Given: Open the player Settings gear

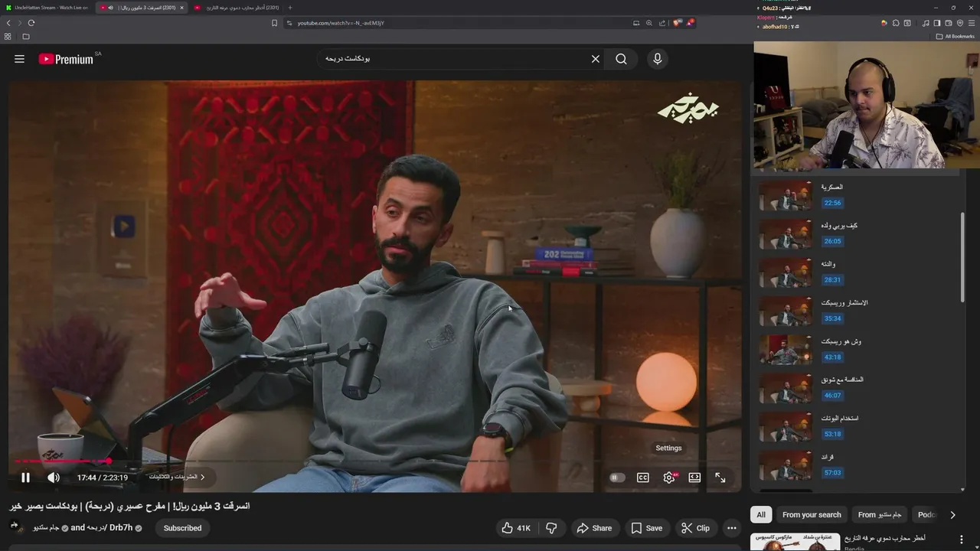Looking at the screenshot, I should tap(669, 478).
